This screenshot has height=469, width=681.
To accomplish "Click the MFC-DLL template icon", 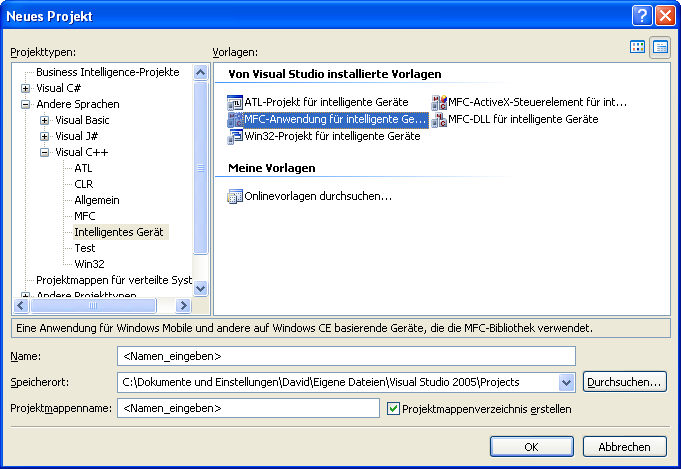I will 439,119.
